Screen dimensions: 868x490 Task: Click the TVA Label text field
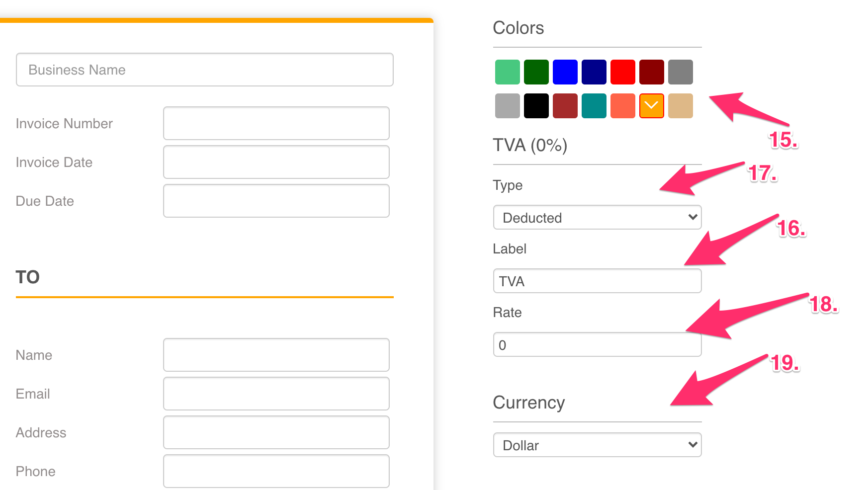(x=597, y=281)
